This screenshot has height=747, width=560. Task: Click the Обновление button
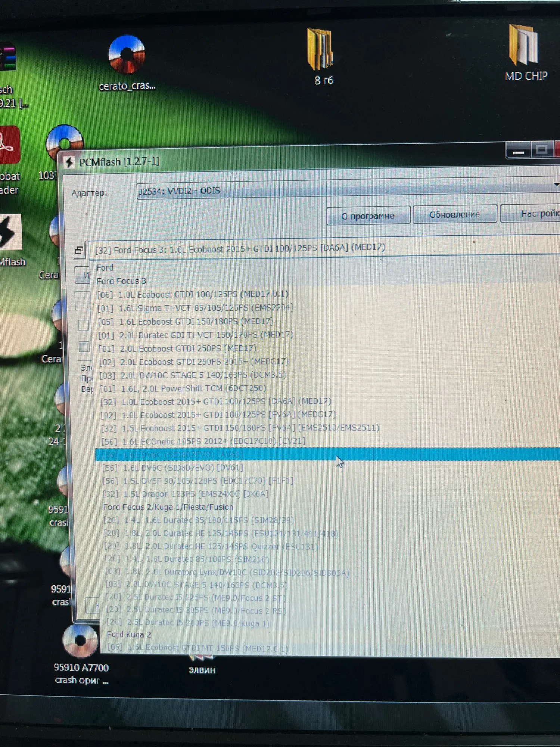(454, 214)
